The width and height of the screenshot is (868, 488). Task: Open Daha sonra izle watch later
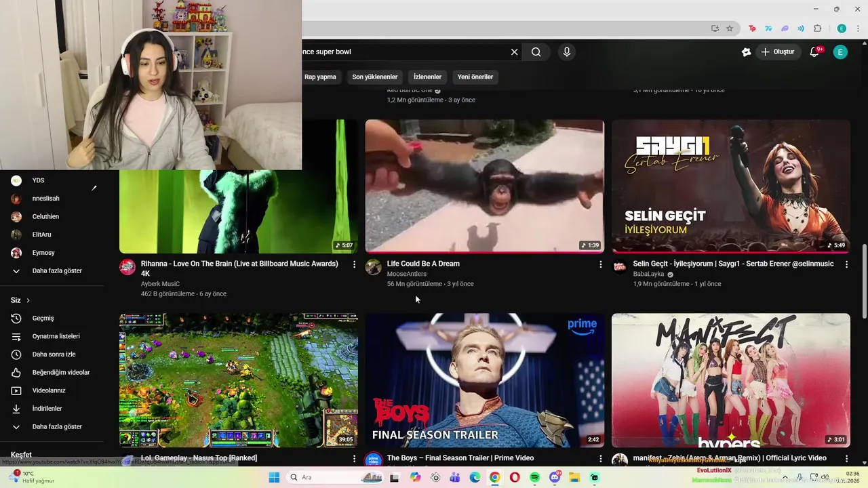point(52,354)
